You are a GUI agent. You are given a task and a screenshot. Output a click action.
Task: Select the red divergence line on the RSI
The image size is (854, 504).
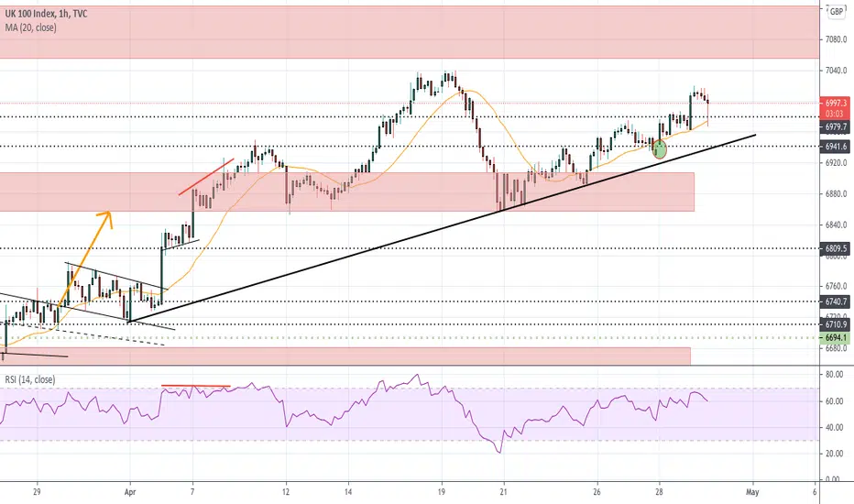(x=196, y=386)
